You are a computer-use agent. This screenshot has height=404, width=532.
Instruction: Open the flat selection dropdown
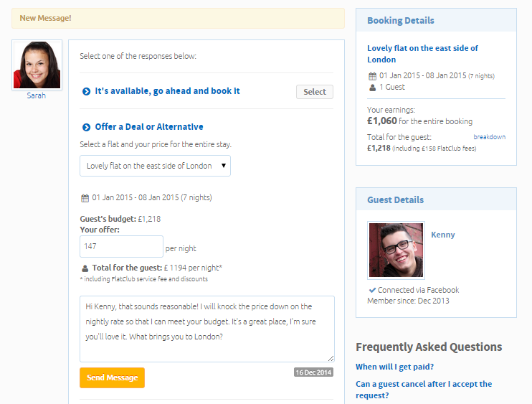pyautogui.click(x=155, y=166)
